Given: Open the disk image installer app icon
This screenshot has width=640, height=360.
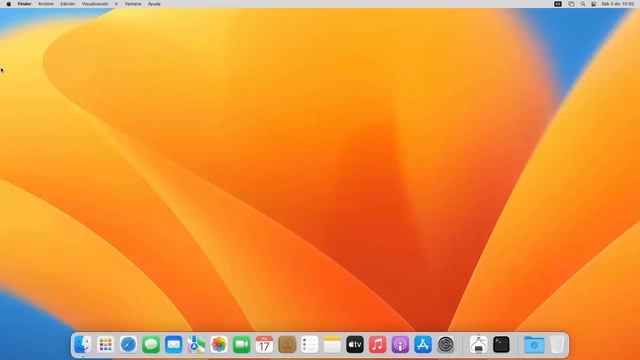Looking at the screenshot, I should 478,345.
